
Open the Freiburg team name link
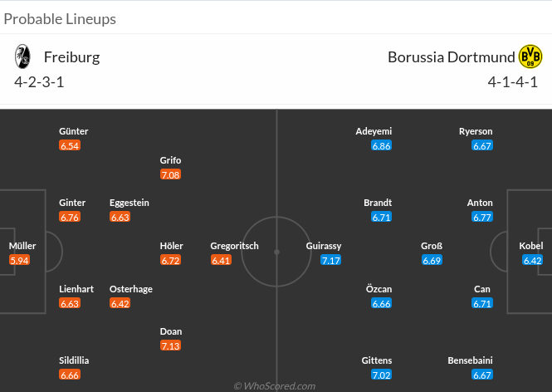(71, 57)
